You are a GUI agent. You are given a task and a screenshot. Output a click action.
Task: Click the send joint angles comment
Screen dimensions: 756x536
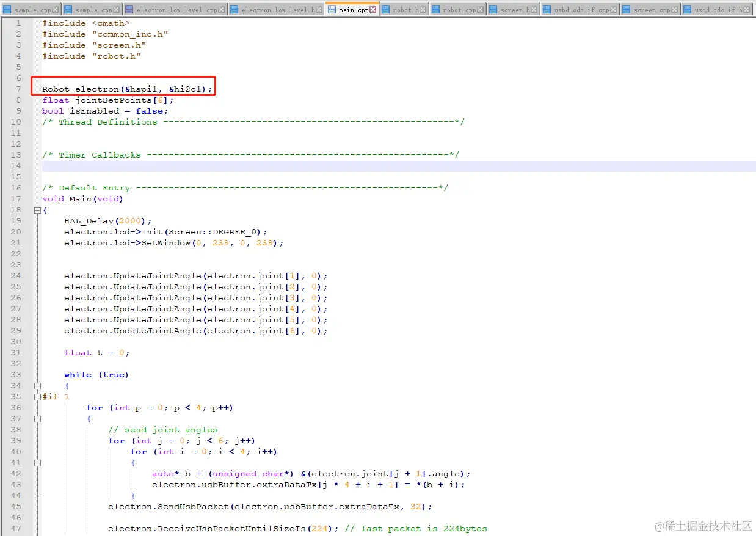163,430
